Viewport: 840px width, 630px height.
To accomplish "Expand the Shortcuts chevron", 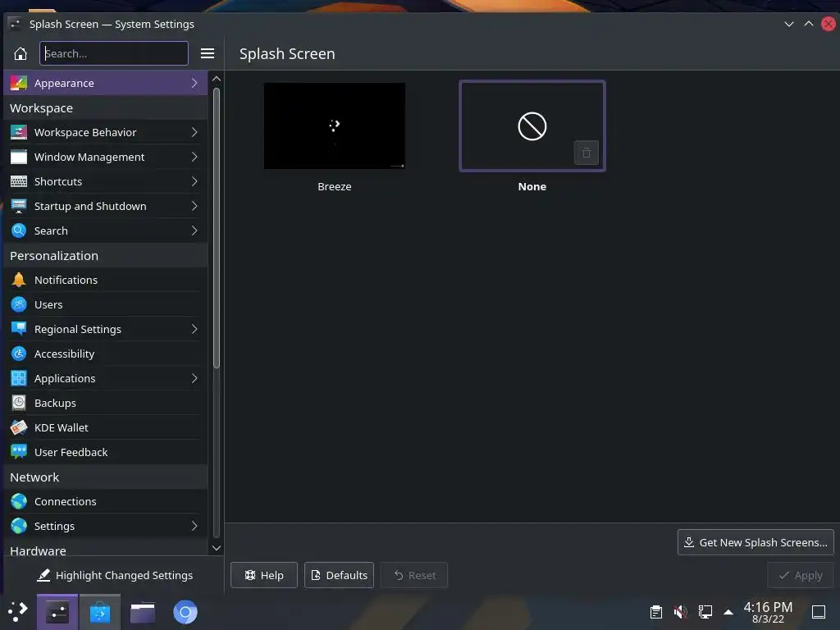I will pyautogui.click(x=194, y=181).
